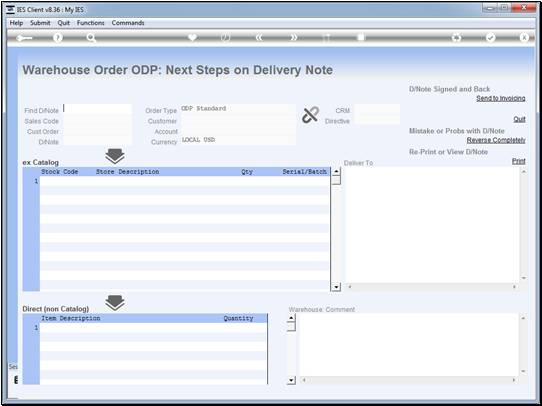Viewport: 542px width, 406px height.
Task: Expand the Direct non Catalog double-chevron arrow
Action: pos(115,303)
